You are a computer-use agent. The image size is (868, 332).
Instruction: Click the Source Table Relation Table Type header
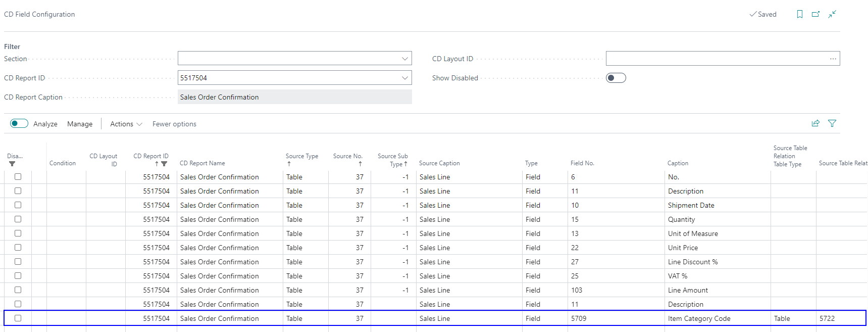[x=790, y=156]
